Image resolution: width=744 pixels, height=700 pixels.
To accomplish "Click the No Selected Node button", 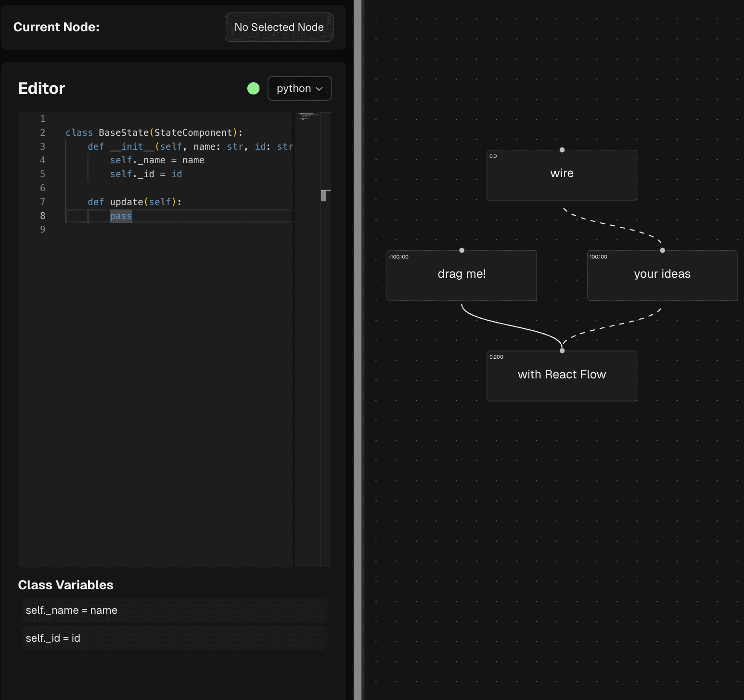I will pyautogui.click(x=279, y=27).
